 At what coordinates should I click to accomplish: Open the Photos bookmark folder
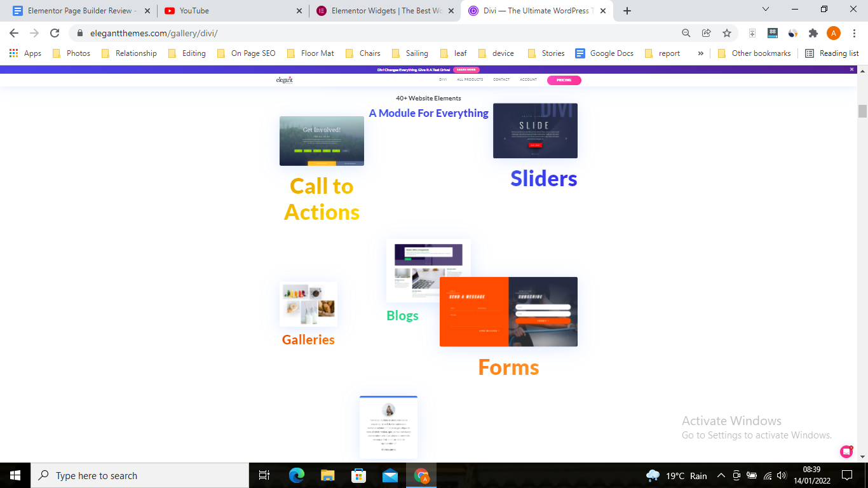[x=71, y=53]
